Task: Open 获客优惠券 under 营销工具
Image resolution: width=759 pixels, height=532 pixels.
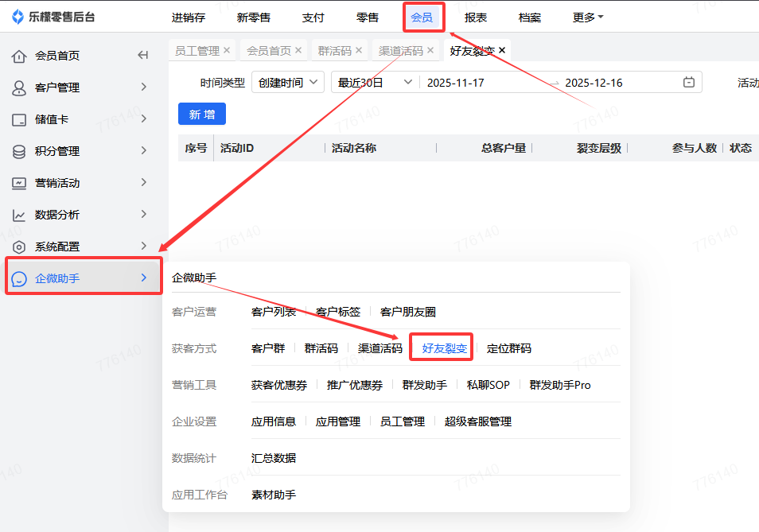Action: [278, 386]
